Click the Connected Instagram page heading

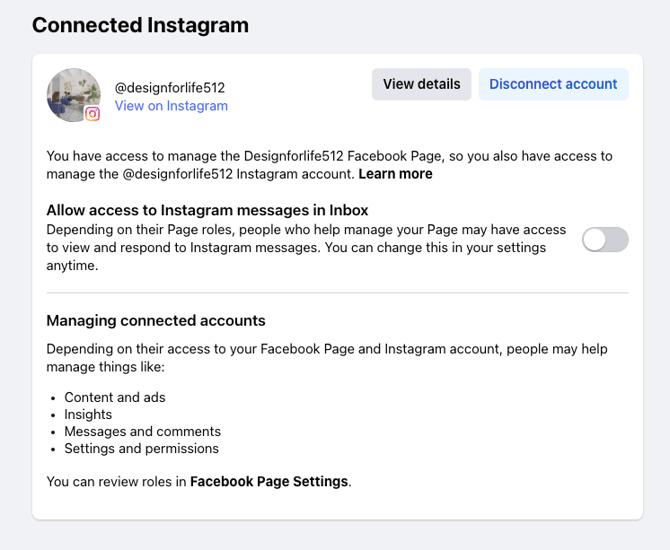pyautogui.click(x=140, y=25)
